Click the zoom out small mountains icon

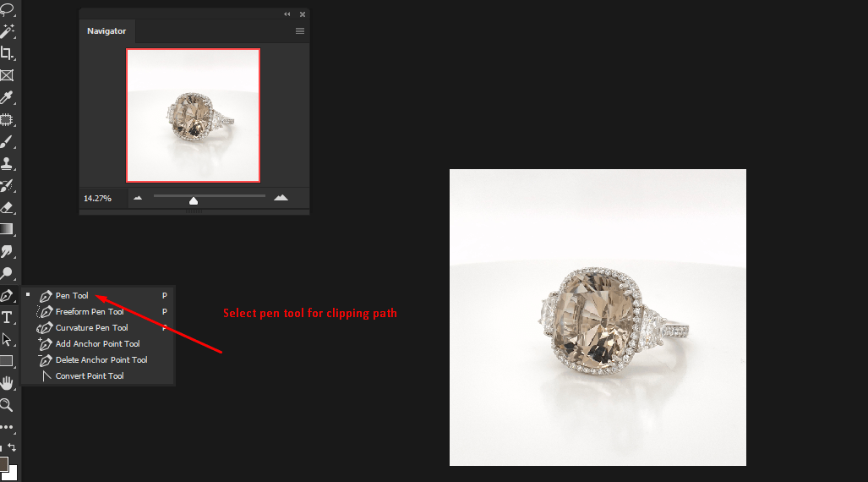point(138,198)
